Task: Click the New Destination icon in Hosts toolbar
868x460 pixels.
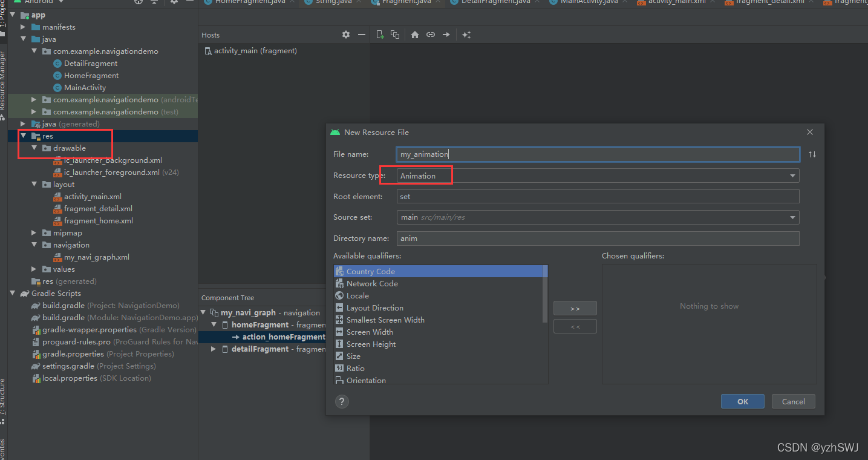Action: [x=380, y=34]
